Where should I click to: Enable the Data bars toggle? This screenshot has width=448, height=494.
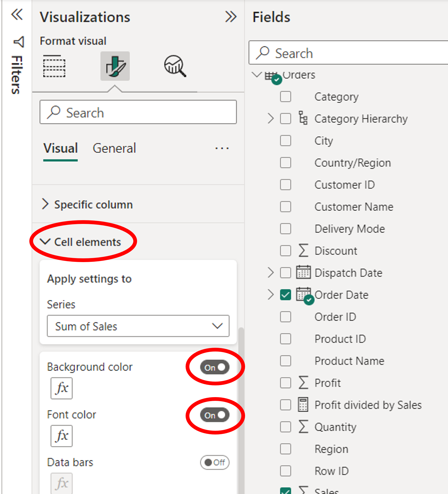tap(215, 463)
